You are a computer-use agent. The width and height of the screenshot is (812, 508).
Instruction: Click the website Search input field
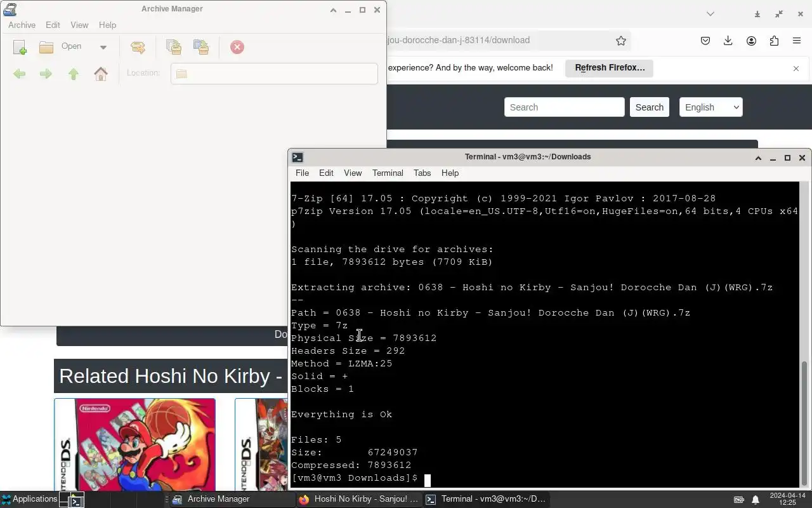(x=565, y=107)
